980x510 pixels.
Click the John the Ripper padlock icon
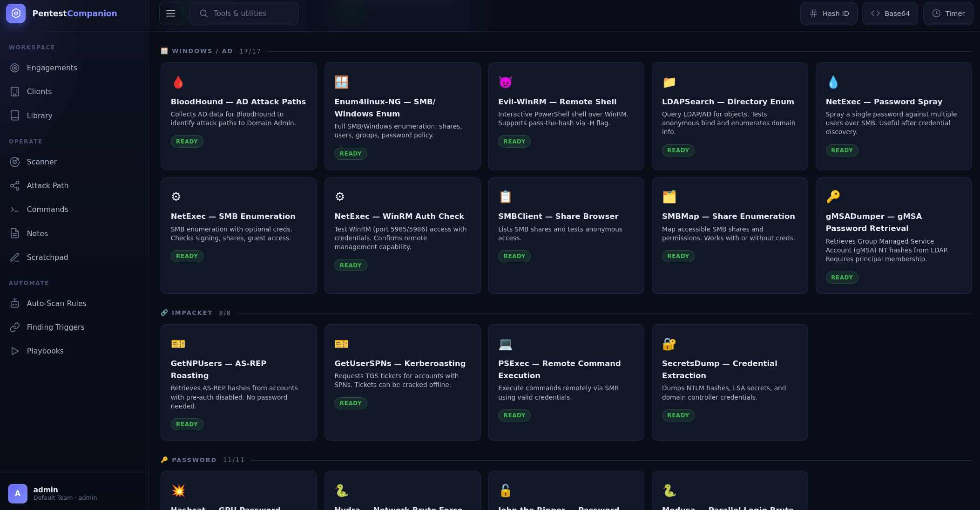click(506, 491)
